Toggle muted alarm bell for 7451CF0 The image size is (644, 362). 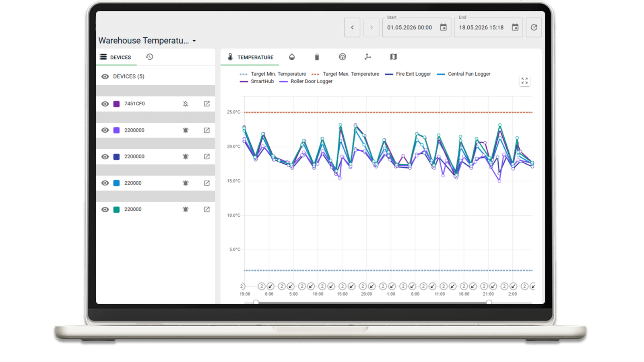[186, 104]
